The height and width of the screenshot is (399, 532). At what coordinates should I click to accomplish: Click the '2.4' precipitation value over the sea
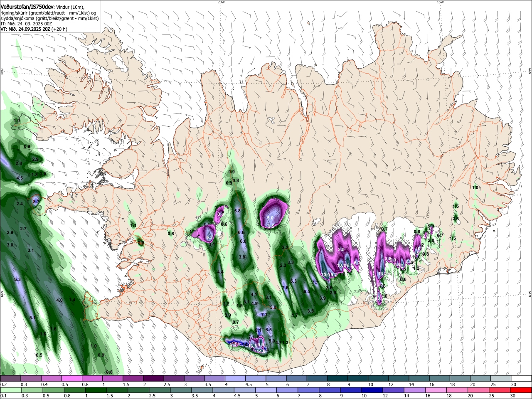[x=20, y=204]
